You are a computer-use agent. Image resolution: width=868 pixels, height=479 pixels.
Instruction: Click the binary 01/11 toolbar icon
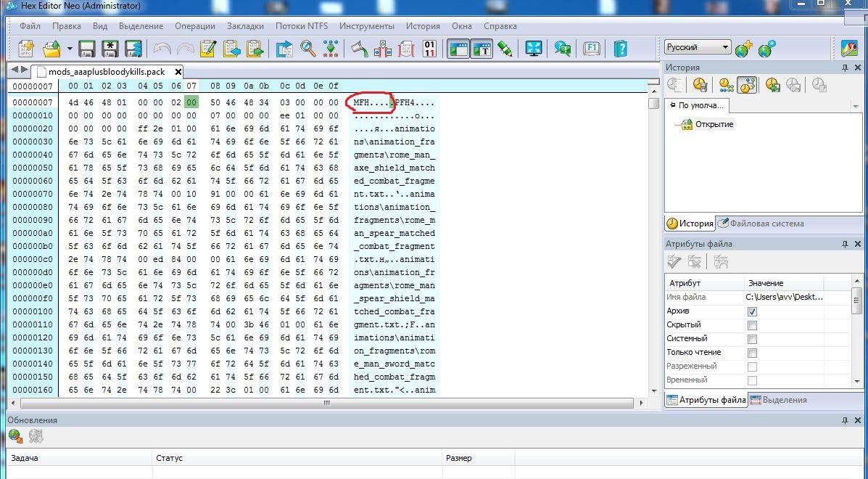pos(429,49)
